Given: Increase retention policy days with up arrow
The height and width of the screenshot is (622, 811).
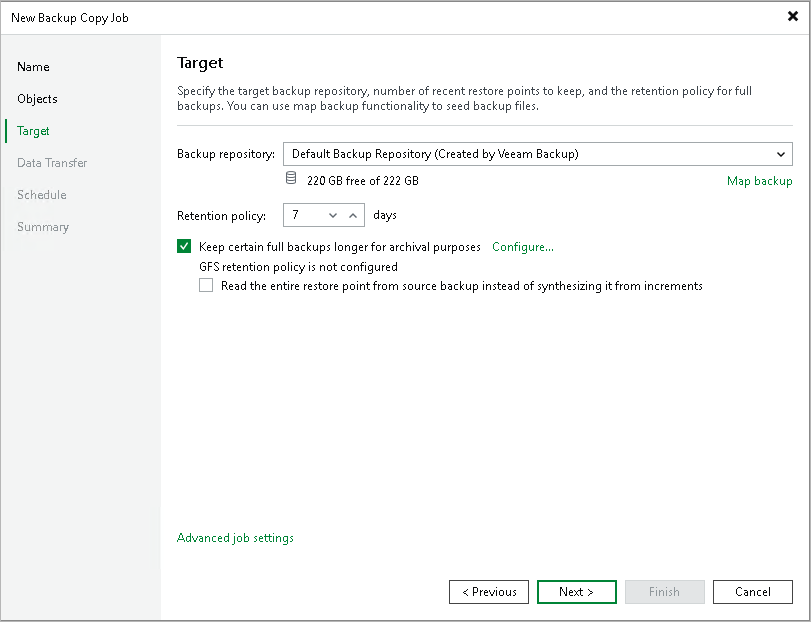Looking at the screenshot, I should click(353, 215).
